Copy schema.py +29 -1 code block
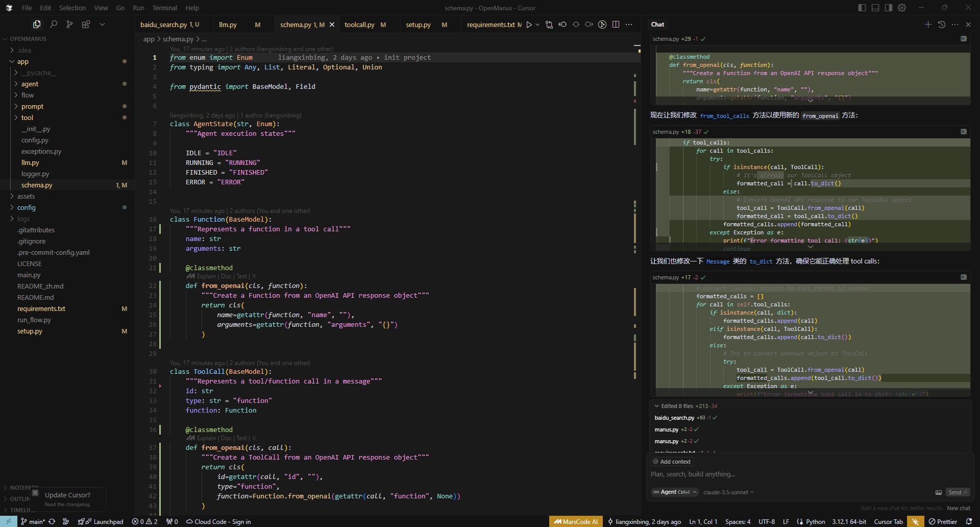The width and height of the screenshot is (980, 527). [x=964, y=39]
